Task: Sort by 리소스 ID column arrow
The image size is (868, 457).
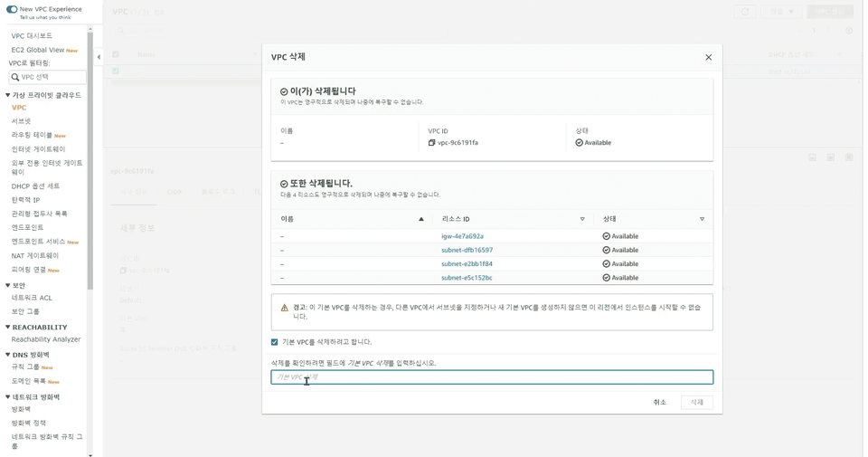Action: click(x=582, y=219)
